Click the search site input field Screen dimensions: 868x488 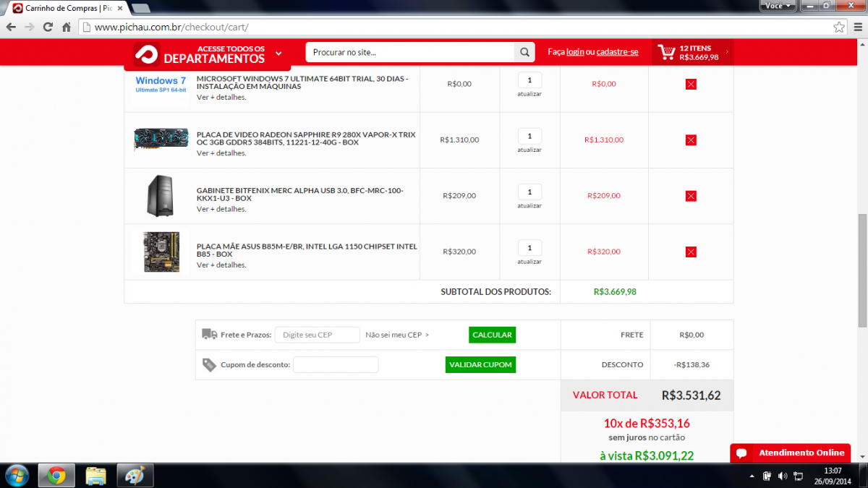[410, 52]
